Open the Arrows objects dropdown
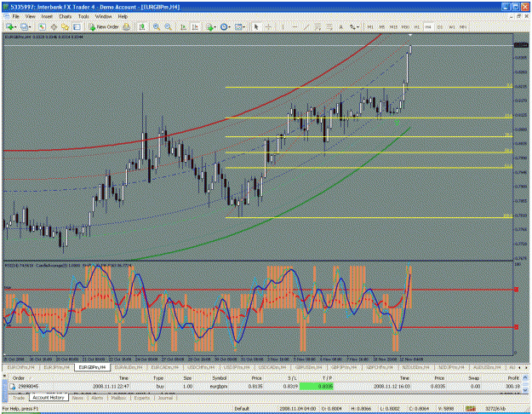The image size is (532, 414). (x=354, y=26)
